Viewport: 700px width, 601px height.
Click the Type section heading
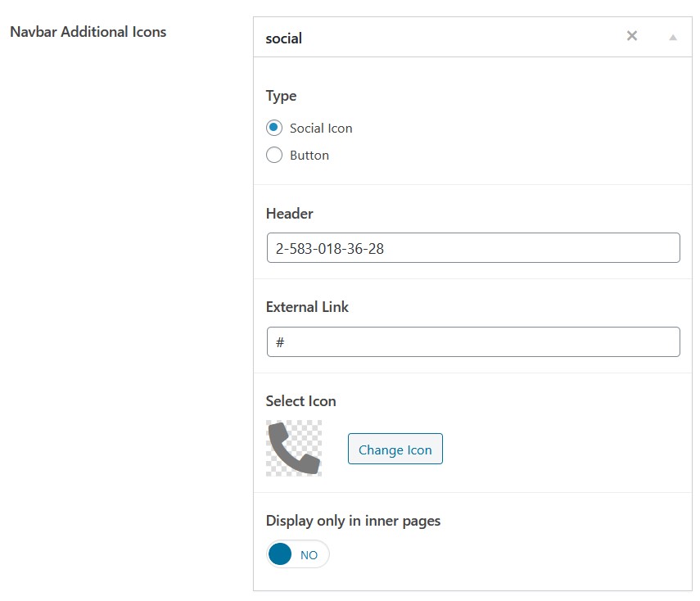(282, 96)
